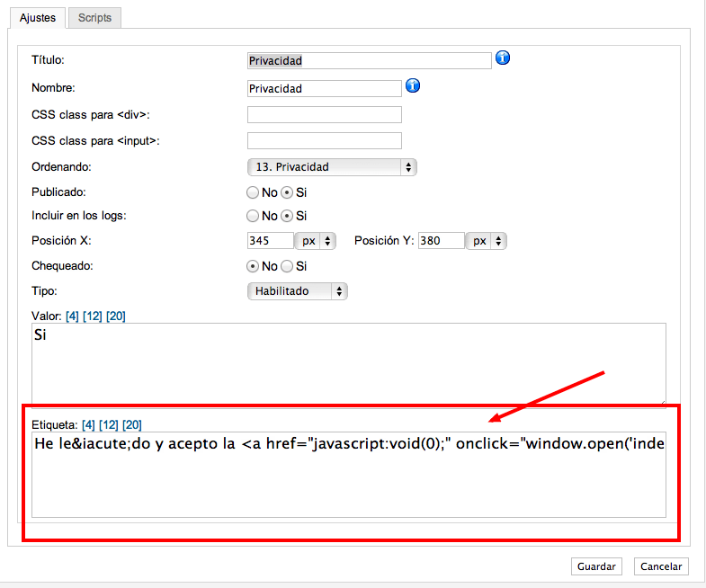Click the Valor [12] rows link

[x=93, y=316]
